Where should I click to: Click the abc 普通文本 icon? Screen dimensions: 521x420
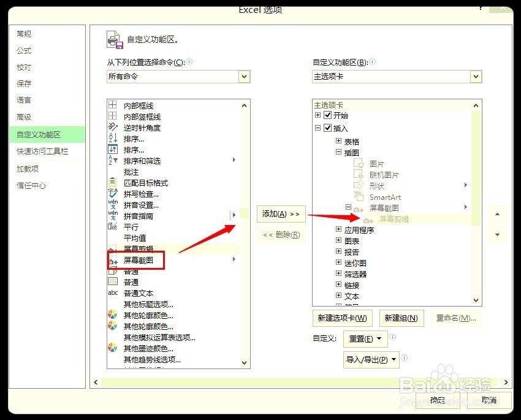[113, 293]
